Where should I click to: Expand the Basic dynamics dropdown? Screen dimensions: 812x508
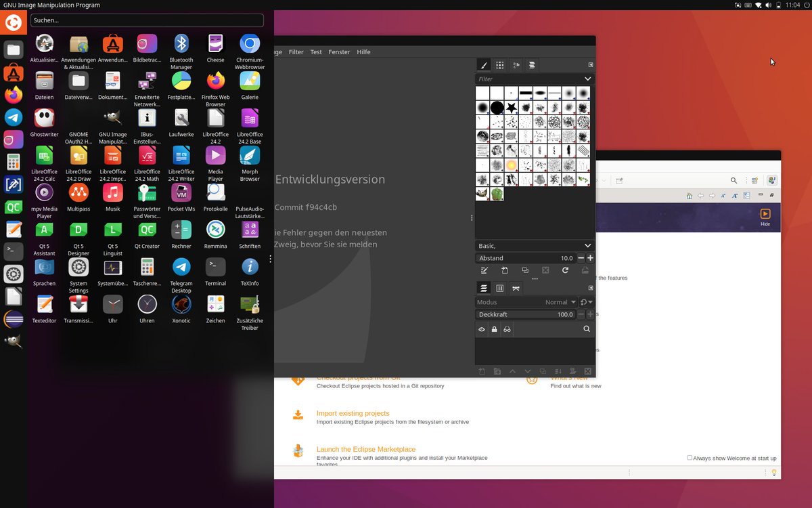point(534,245)
